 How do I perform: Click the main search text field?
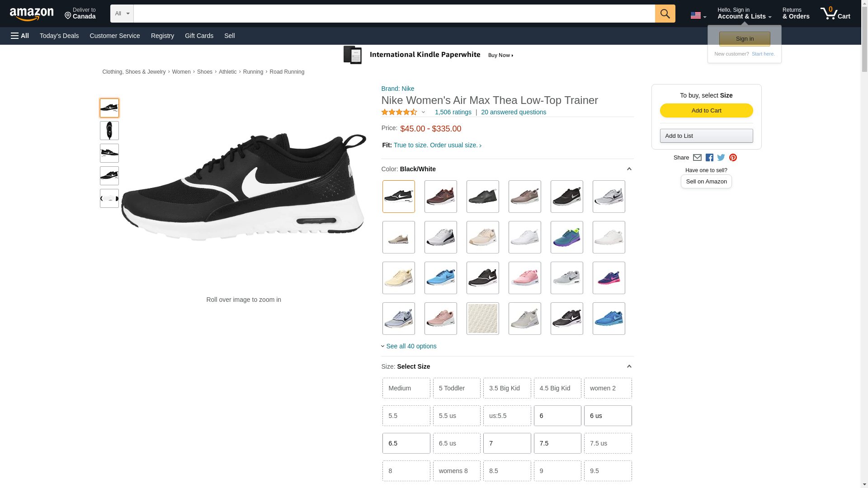[x=394, y=14]
